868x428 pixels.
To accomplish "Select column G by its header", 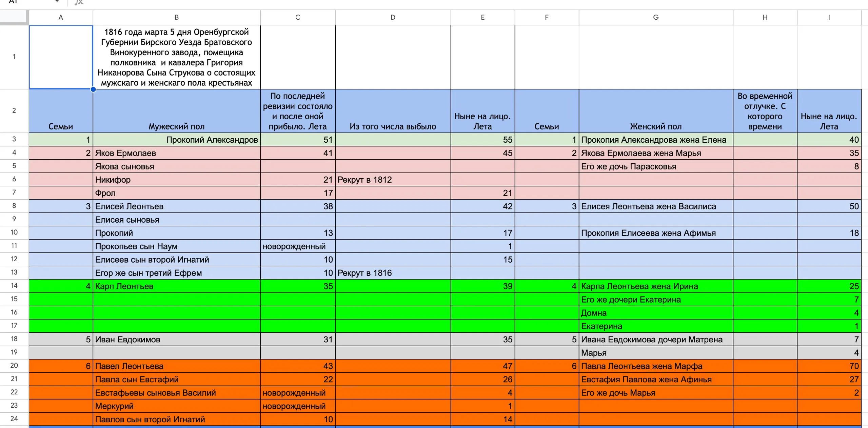I will tap(656, 17).
